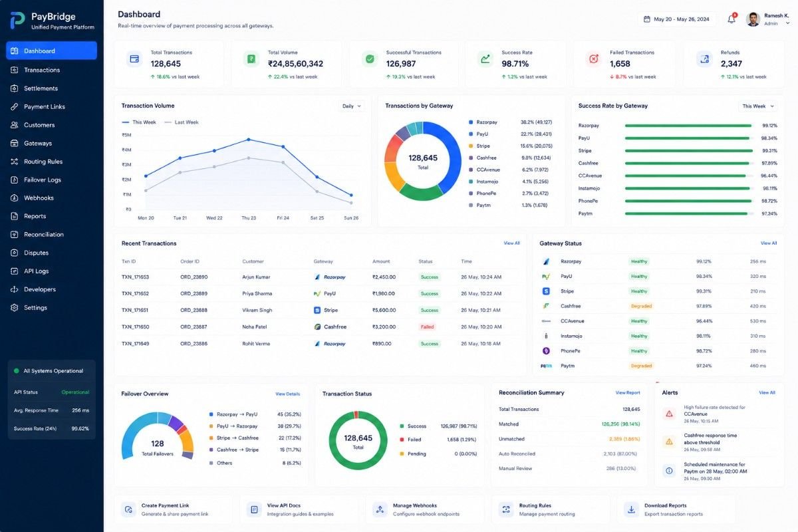Click the Reconciliation sidebar icon

tap(15, 234)
